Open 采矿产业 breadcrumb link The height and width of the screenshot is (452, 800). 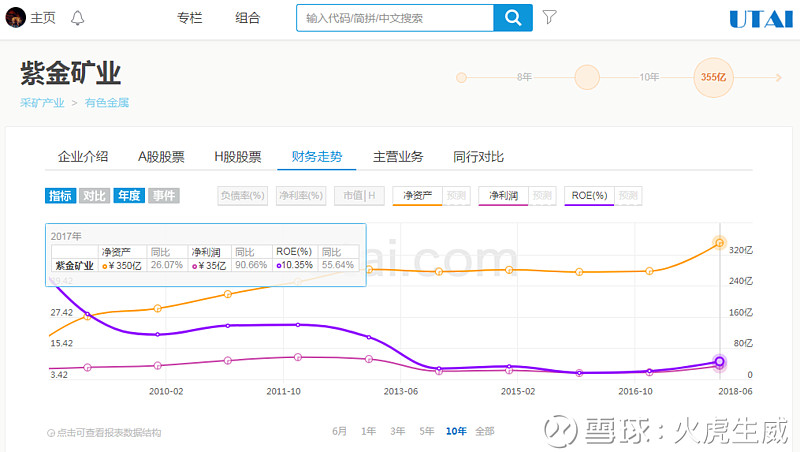click(x=42, y=103)
